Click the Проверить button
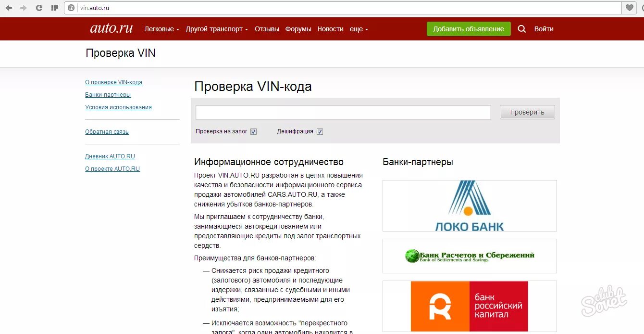 point(527,112)
